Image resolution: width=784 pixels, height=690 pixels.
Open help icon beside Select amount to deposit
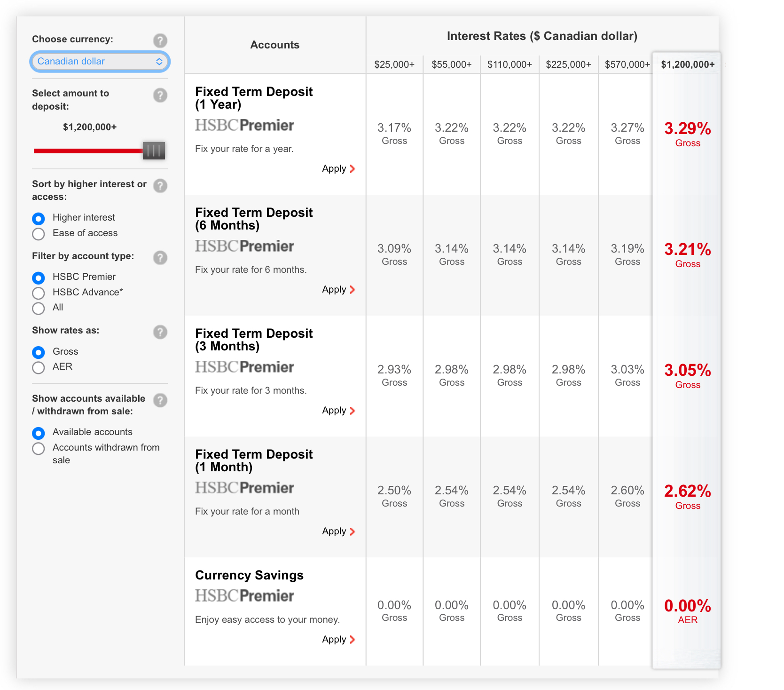pos(160,95)
